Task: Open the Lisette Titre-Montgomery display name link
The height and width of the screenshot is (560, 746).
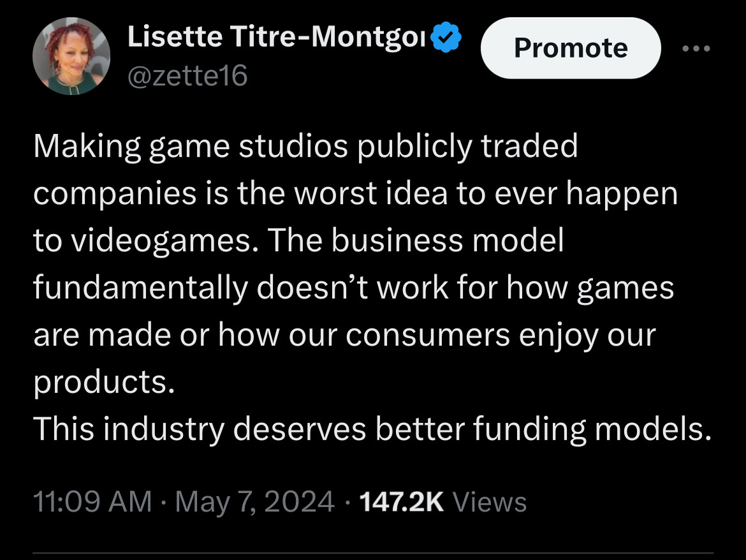Action: click(x=277, y=38)
